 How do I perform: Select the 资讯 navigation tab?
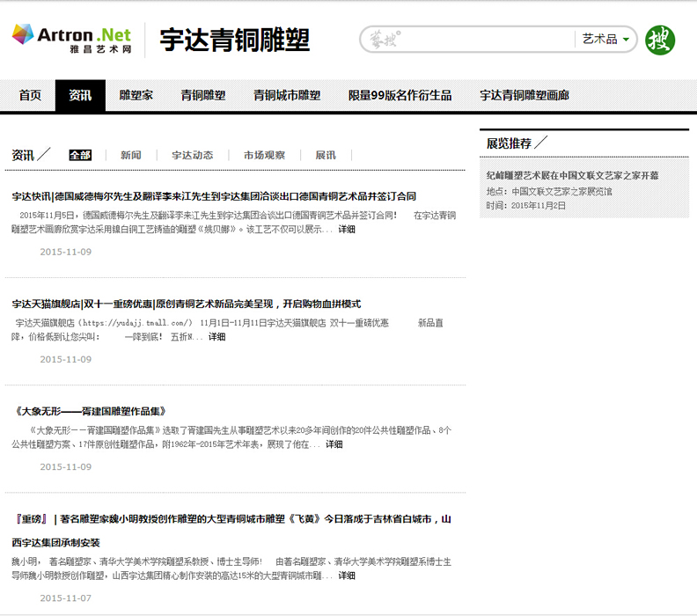tap(80, 96)
